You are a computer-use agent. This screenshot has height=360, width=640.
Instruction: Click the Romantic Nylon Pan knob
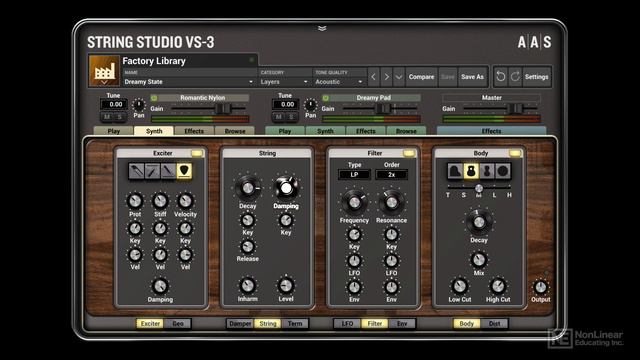point(139,106)
